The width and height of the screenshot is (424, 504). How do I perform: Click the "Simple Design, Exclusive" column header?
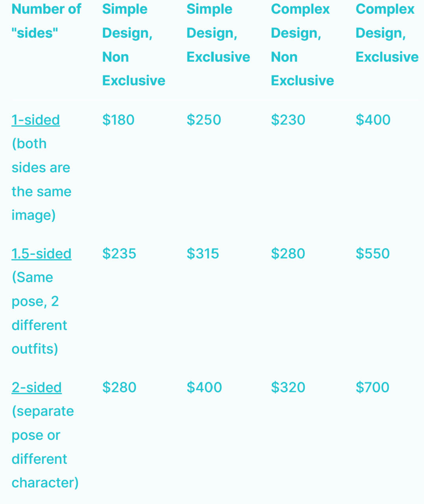[x=218, y=33]
